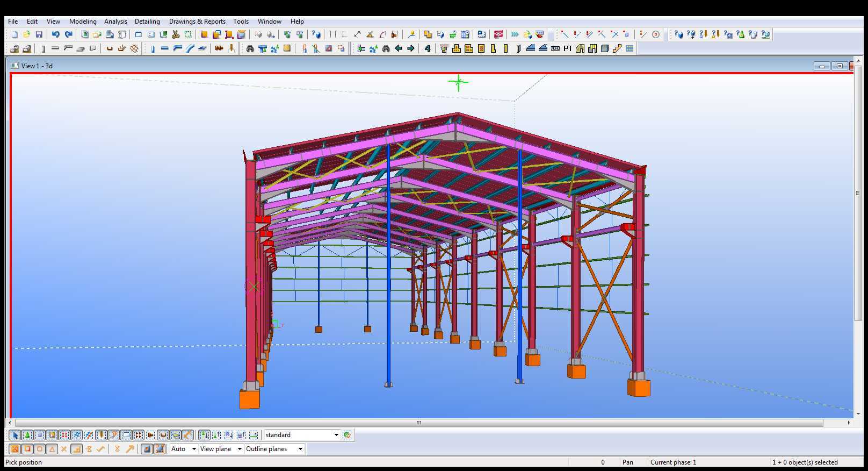This screenshot has height=471, width=868.
Task: Open component catalog binoculars icon
Action: point(250,48)
